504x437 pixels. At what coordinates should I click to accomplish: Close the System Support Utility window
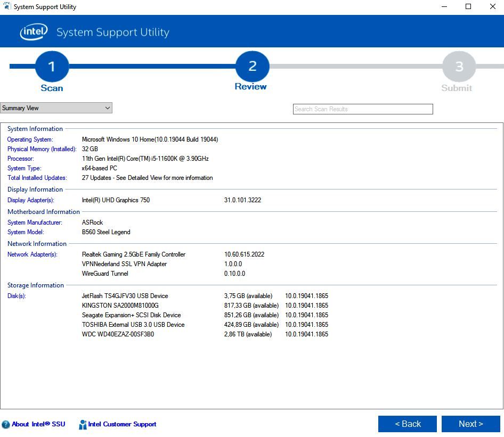pyautogui.click(x=492, y=6)
